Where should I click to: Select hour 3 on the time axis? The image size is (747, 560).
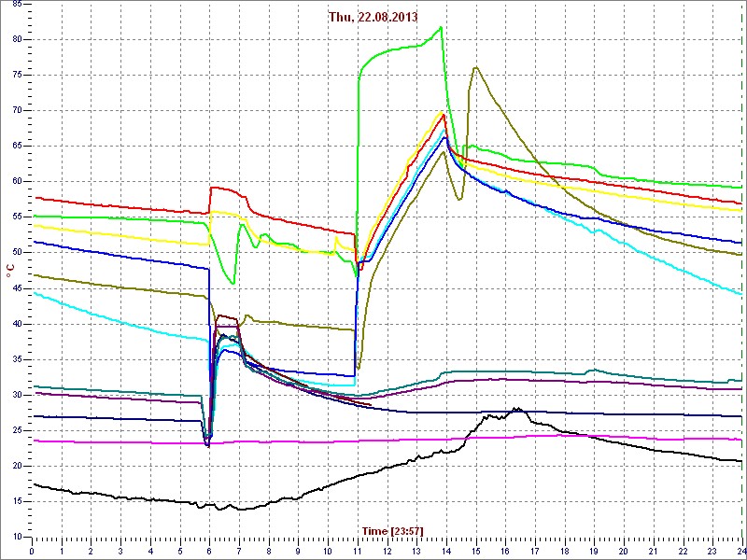(121, 551)
